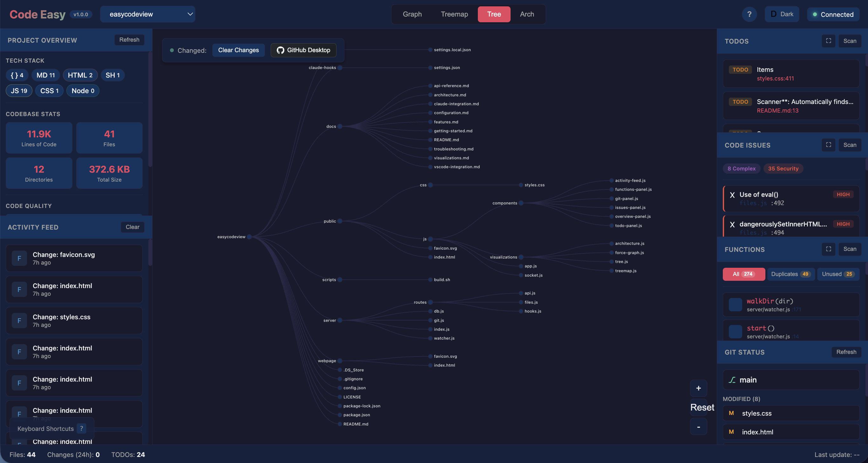868x463 pixels.
Task: Collapse the routes tree node
Action: point(430,302)
